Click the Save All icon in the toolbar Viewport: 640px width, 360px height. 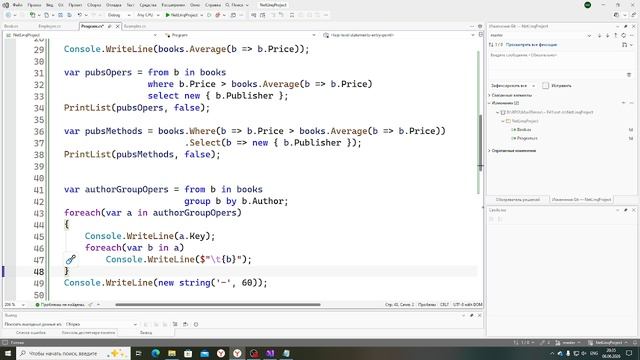pos(69,15)
